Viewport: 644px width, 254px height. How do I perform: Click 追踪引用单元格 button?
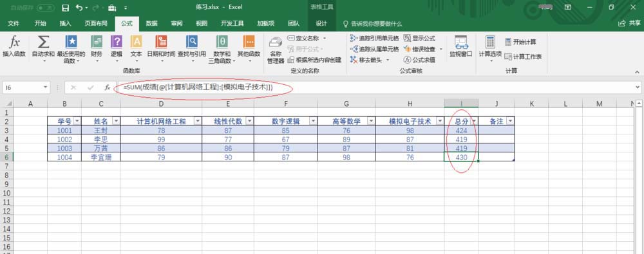tap(374, 38)
